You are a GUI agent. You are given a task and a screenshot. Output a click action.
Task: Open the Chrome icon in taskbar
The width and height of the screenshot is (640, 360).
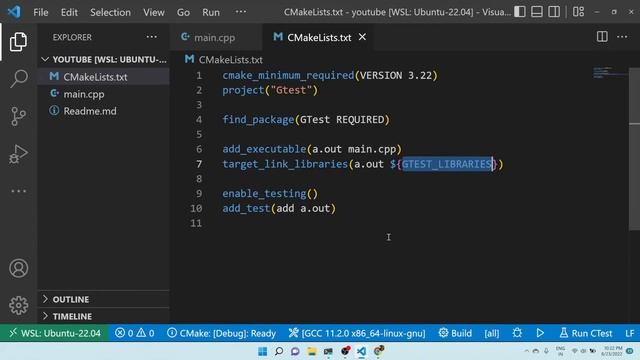[x=378, y=351]
